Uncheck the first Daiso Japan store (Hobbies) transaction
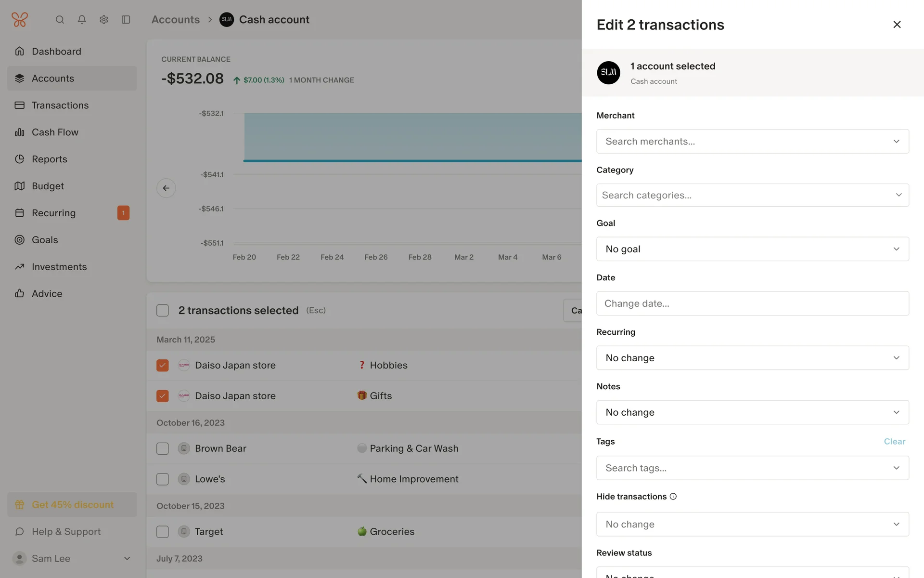The image size is (924, 578). (x=163, y=366)
